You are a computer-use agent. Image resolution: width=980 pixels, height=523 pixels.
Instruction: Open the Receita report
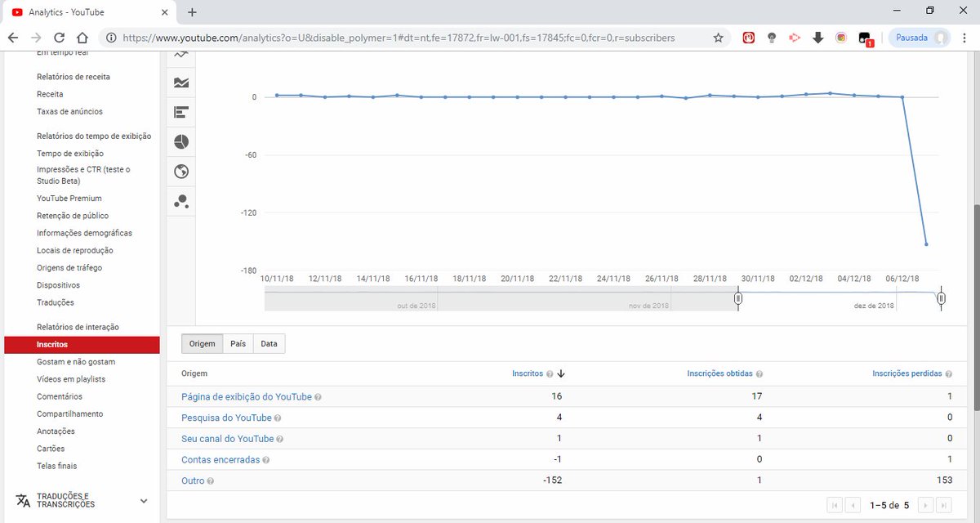[50, 94]
